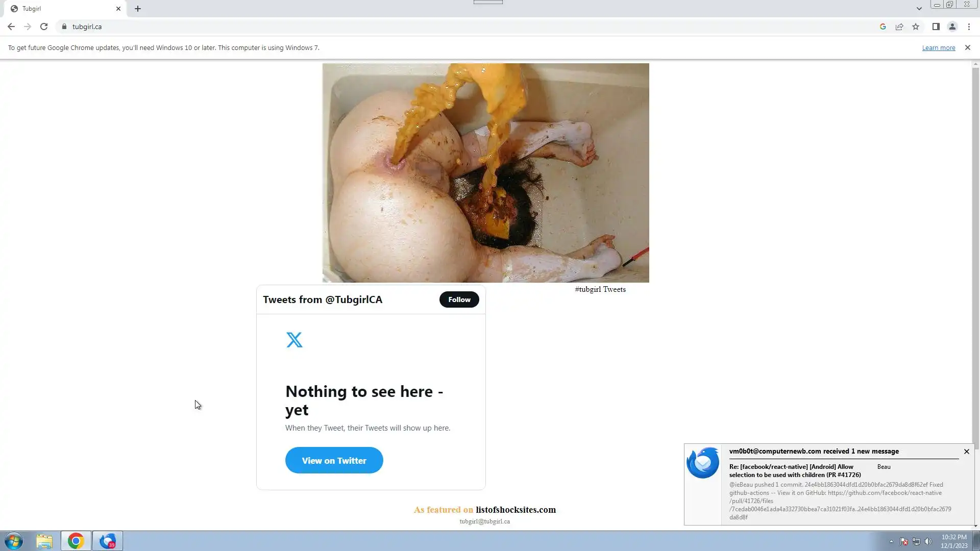The image size is (980, 551).
Task: Open the share this page icon
Action: [x=899, y=27]
